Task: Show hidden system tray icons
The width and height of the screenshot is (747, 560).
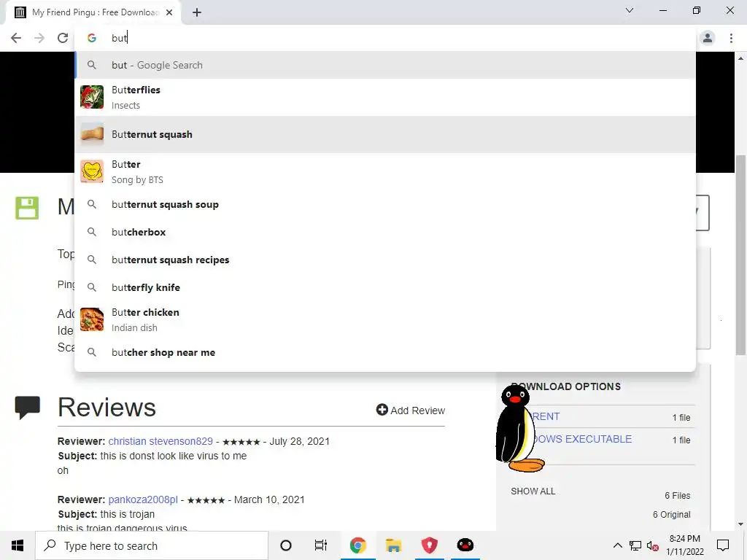Action: [617, 545]
